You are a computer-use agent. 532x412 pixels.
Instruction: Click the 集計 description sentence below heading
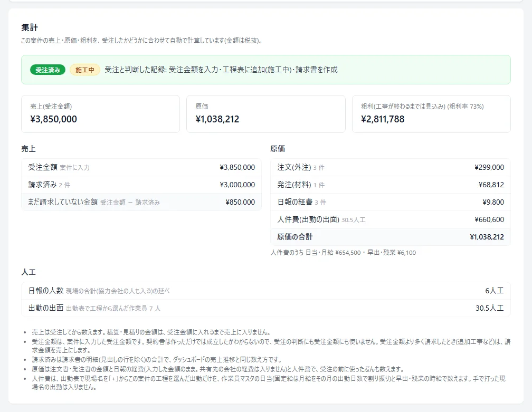pyautogui.click(x=141, y=41)
